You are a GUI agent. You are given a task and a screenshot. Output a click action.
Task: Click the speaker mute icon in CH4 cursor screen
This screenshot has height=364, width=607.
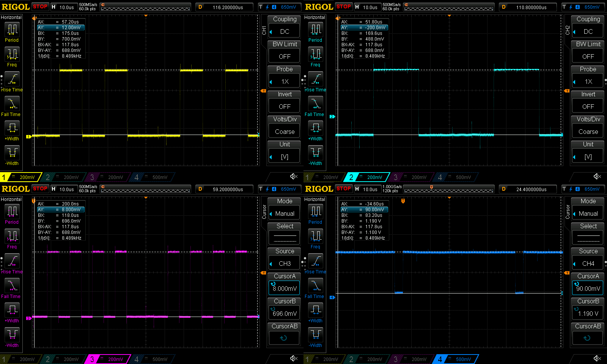pos(597,358)
